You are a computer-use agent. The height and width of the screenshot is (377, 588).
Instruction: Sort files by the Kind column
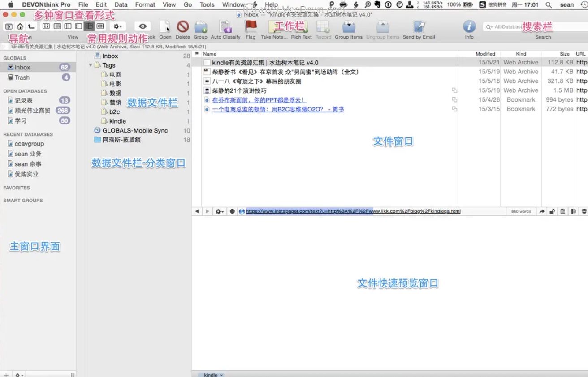521,54
